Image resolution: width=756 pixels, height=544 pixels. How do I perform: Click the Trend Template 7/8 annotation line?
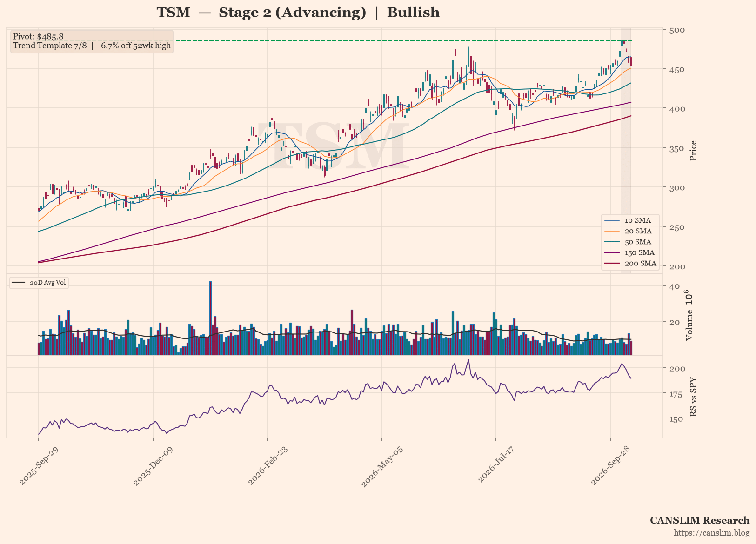(92, 46)
